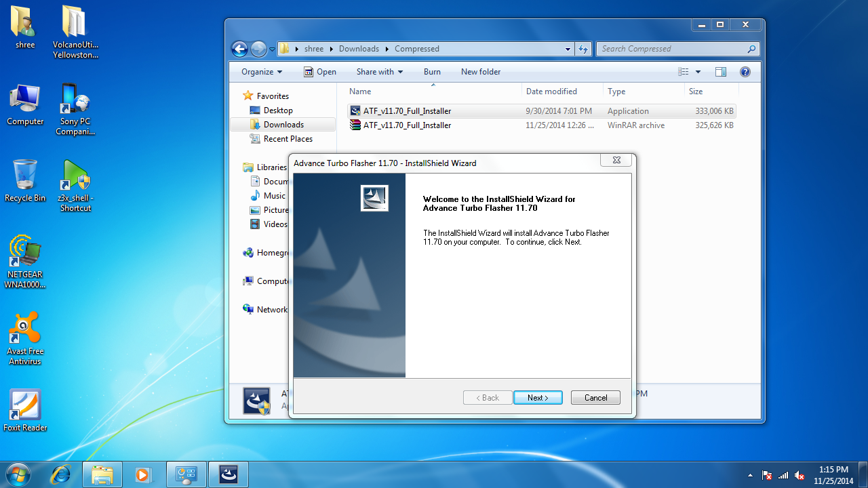This screenshot has height=488, width=868.
Task: Open the Share with dropdown
Action: [380, 72]
